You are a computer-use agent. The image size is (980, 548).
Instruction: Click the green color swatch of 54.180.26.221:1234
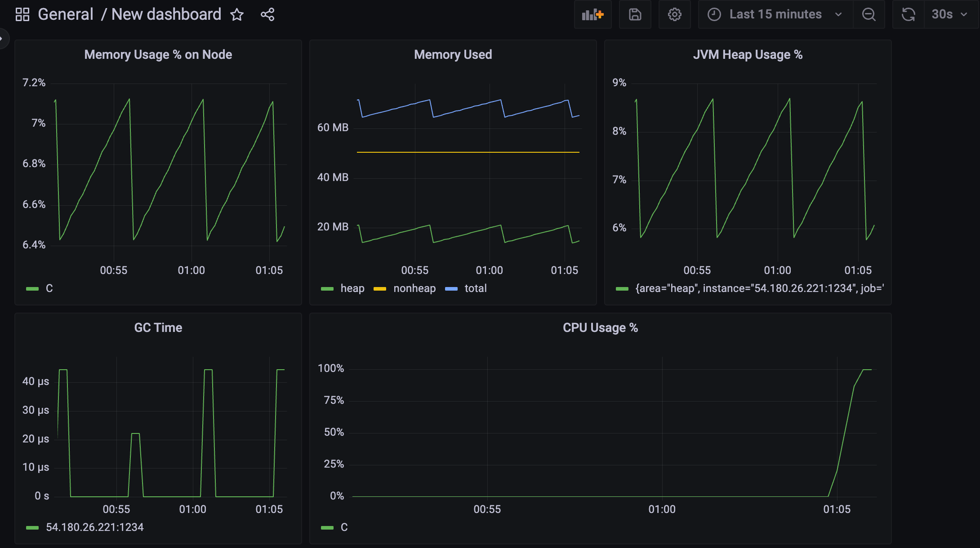(32, 528)
